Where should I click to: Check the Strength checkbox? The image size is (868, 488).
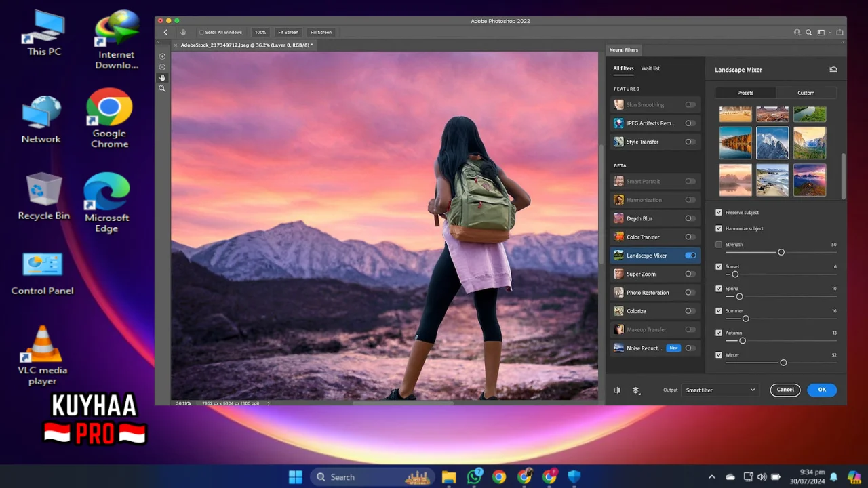click(x=719, y=244)
